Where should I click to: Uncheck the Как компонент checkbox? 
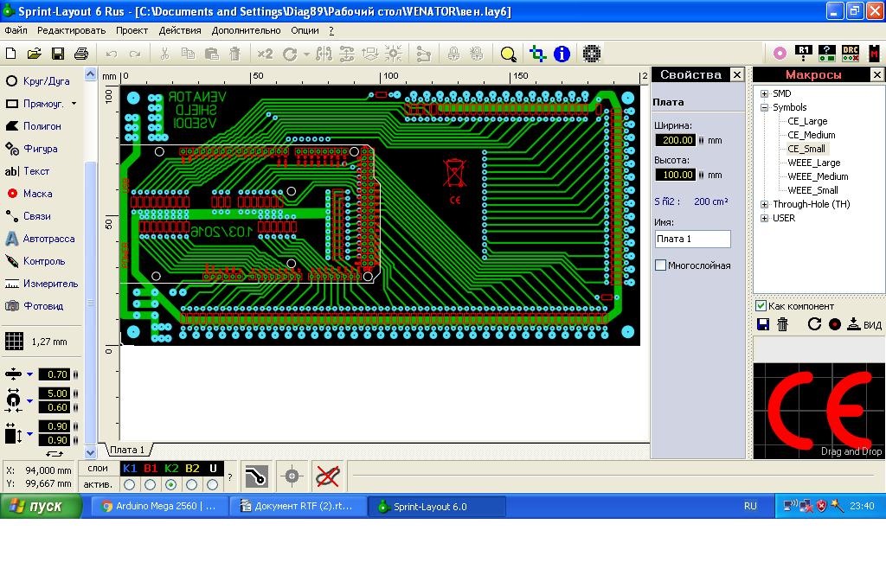pyautogui.click(x=761, y=306)
